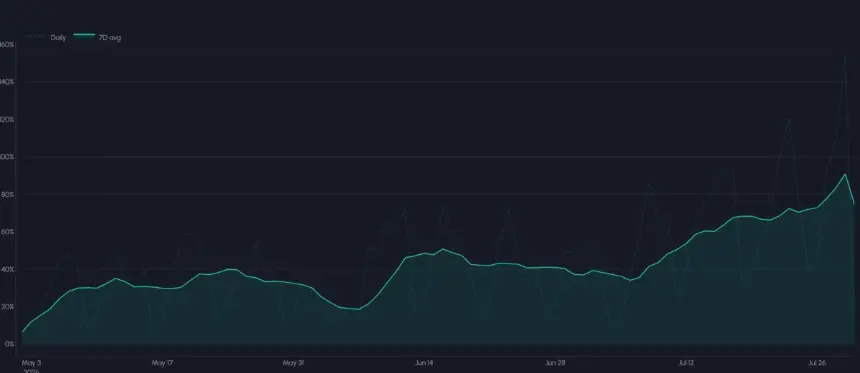The width and height of the screenshot is (860, 373).
Task: Click the peak of 7D avg line
Action: pyautogui.click(x=845, y=174)
